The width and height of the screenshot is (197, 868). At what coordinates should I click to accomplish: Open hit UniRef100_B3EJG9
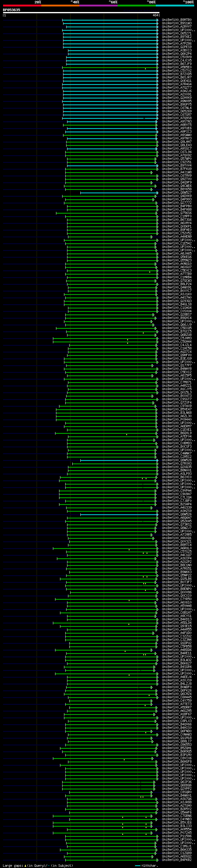(176, 358)
